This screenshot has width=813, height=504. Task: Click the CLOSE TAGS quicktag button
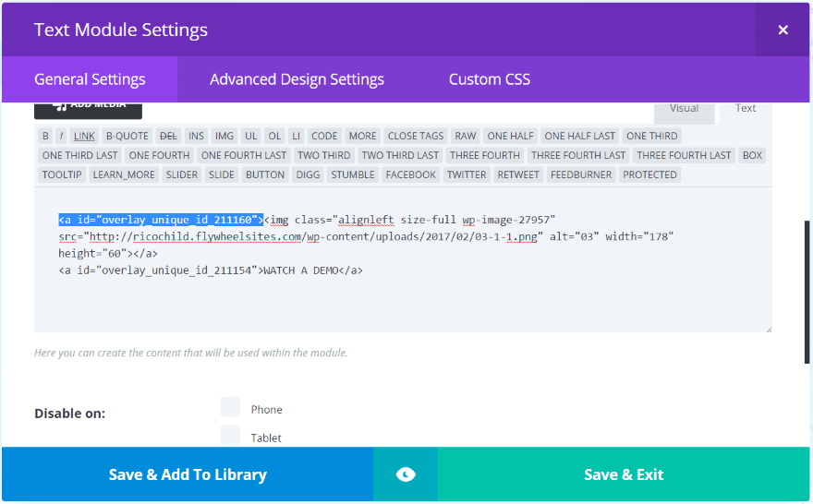[416, 136]
